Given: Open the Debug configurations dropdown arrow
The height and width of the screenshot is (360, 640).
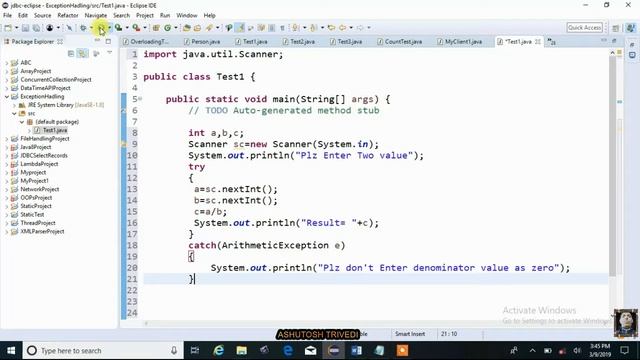Looking at the screenshot, I should point(92,28).
